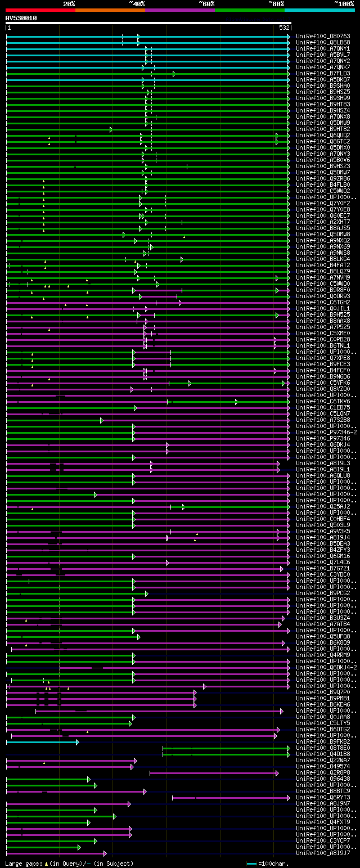360x868 pixels.
Task: Select hit label UniRef100_A9NXQ2
Action: 323,240
